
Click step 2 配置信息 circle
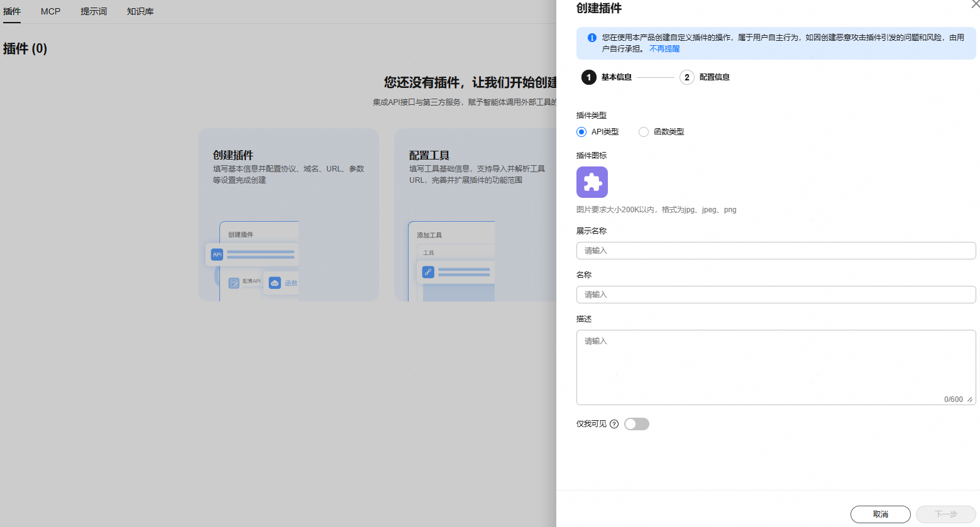[x=686, y=77]
